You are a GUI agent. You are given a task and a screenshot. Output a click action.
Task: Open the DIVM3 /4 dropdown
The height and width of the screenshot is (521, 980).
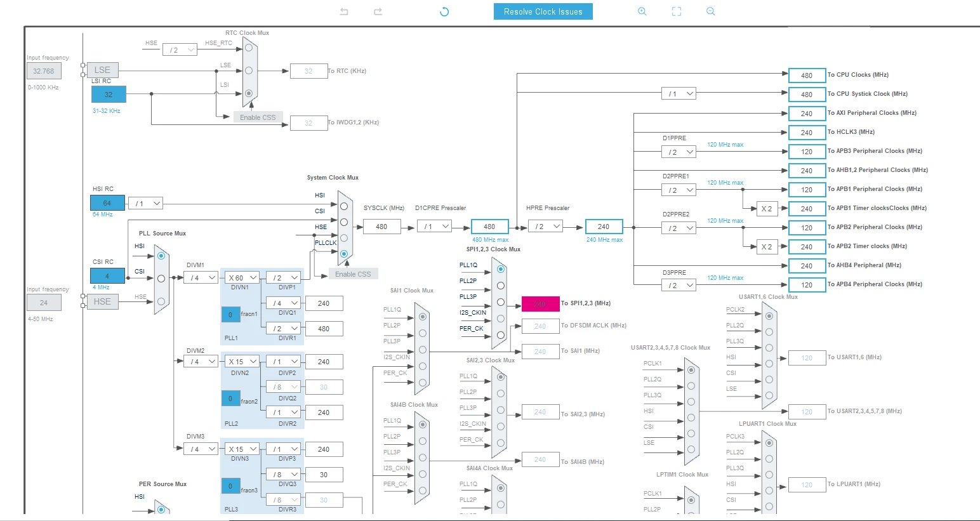point(201,449)
